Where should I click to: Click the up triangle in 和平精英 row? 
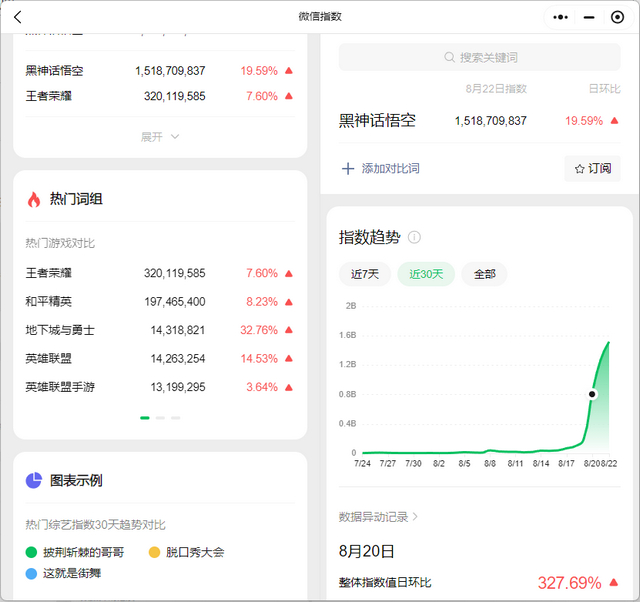[x=289, y=302]
